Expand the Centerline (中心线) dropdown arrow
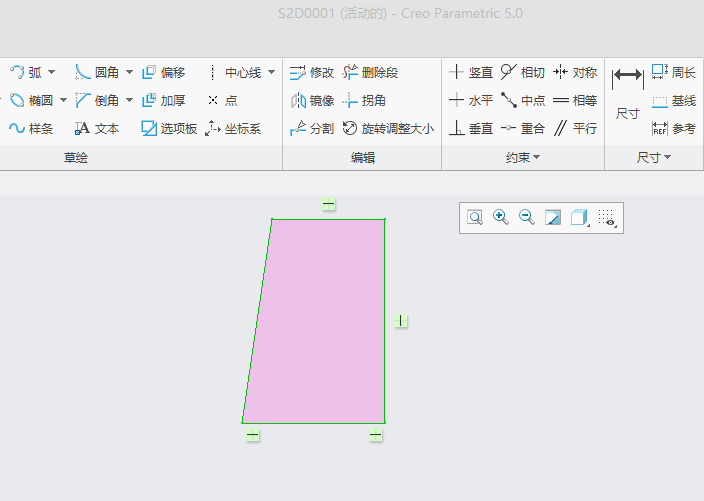Viewport: 704px width, 501px height. (x=272, y=72)
